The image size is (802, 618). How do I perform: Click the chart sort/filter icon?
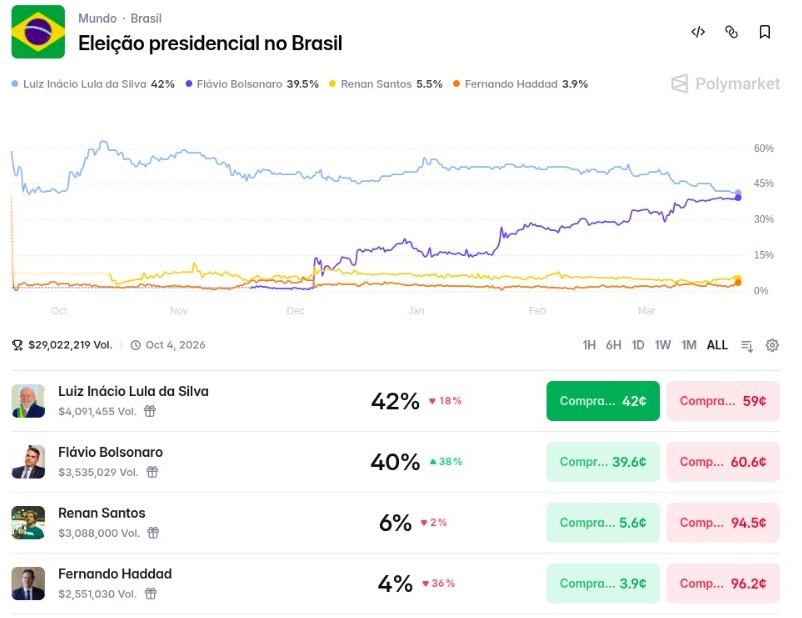tap(747, 345)
